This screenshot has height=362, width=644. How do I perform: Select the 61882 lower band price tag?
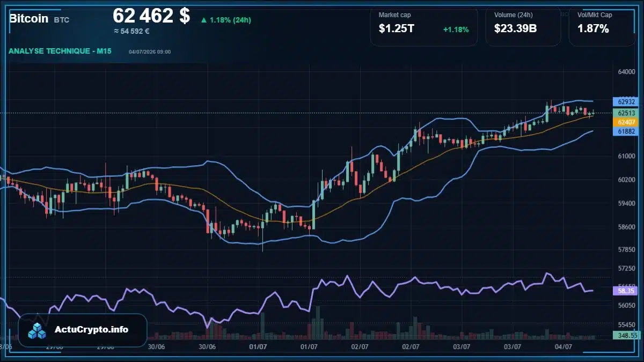pyautogui.click(x=626, y=131)
